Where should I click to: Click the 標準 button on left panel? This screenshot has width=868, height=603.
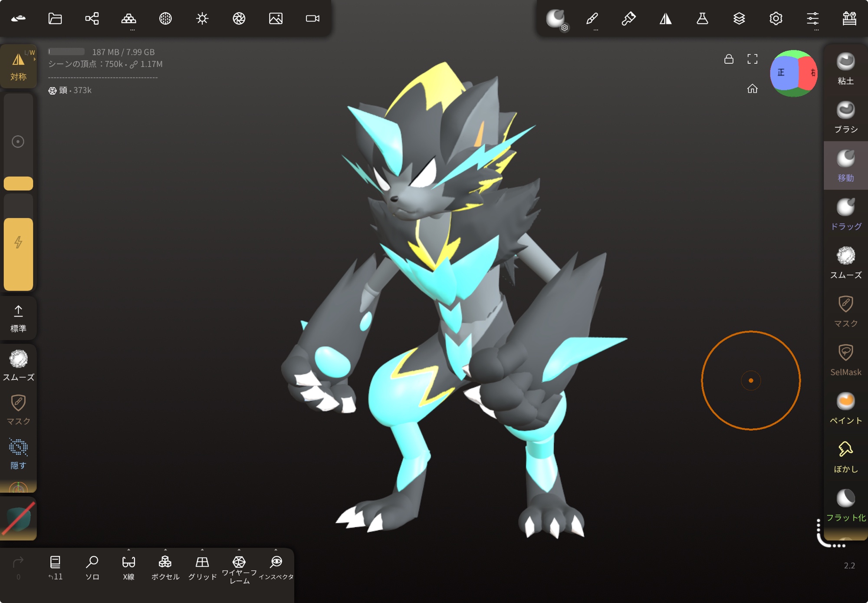click(18, 318)
